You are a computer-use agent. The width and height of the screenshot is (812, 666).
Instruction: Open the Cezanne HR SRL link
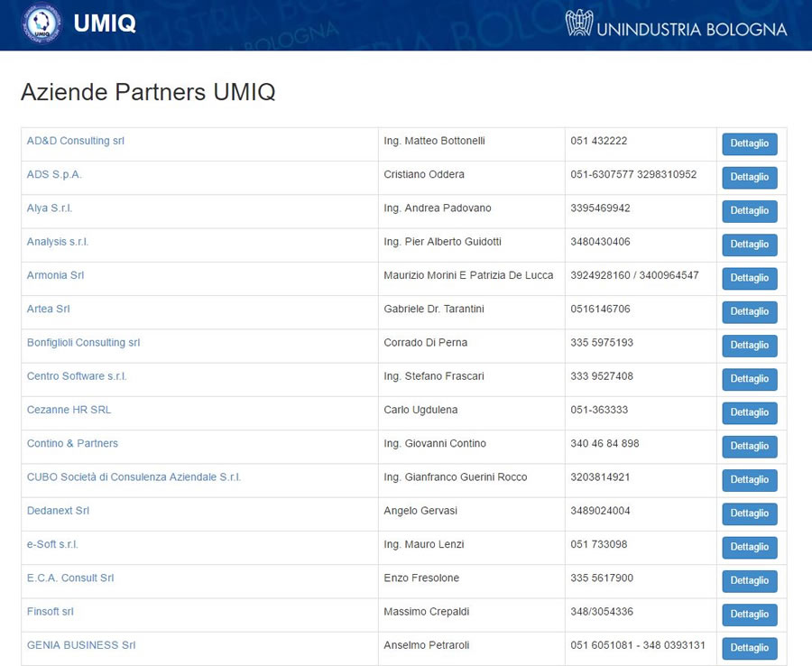(69, 411)
